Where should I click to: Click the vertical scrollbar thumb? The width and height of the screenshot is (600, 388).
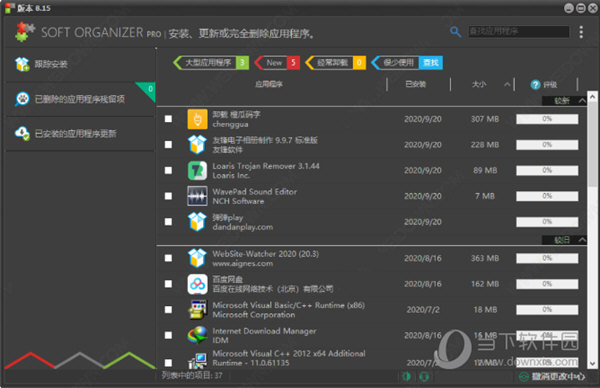tap(592, 145)
